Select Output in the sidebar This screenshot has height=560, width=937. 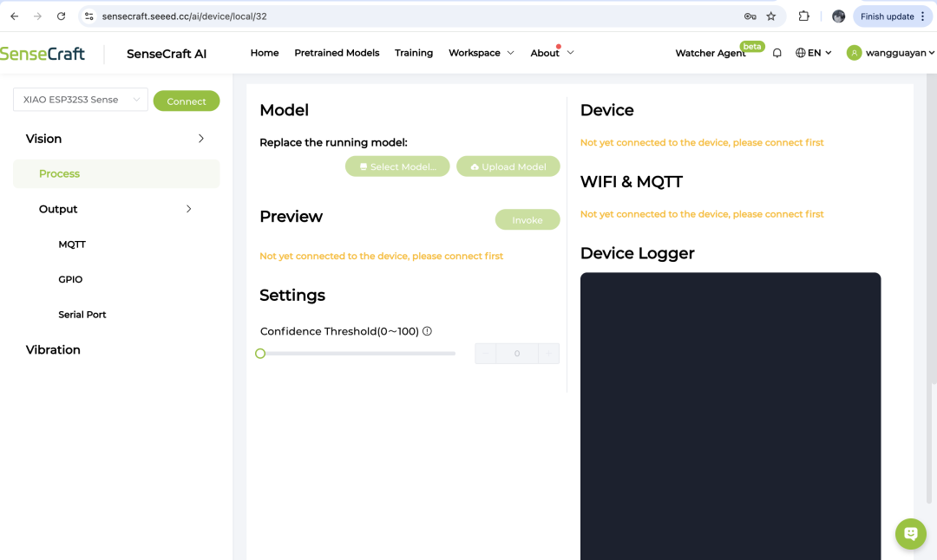58,209
